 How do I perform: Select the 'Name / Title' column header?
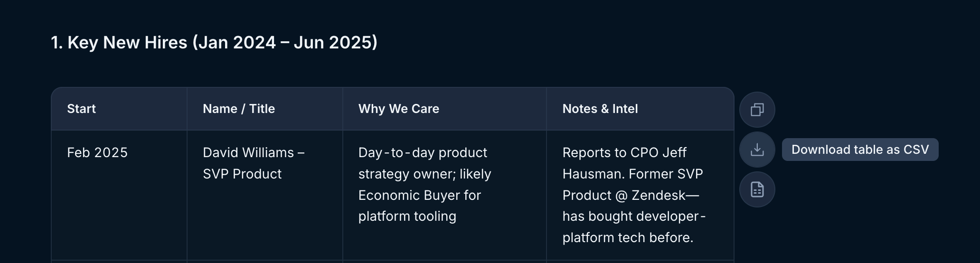tap(239, 109)
